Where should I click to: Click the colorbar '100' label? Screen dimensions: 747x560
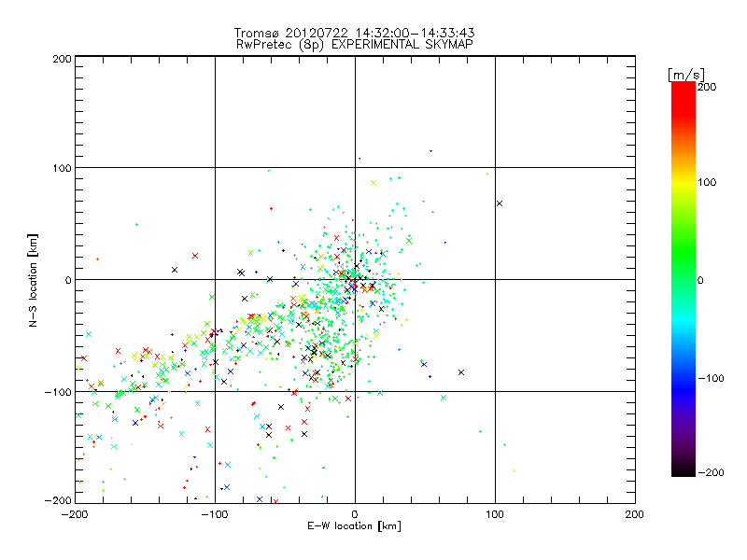click(707, 182)
